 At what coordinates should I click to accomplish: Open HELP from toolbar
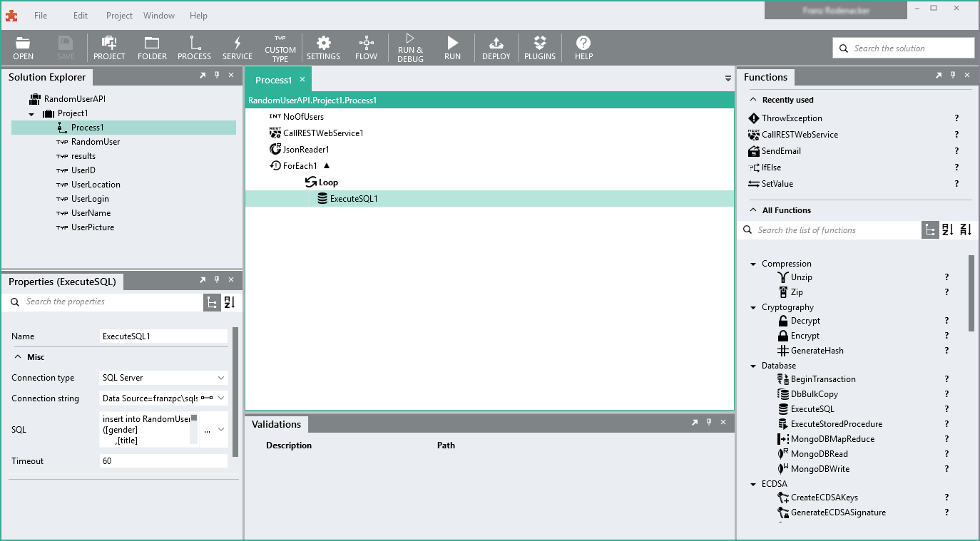pos(583,48)
